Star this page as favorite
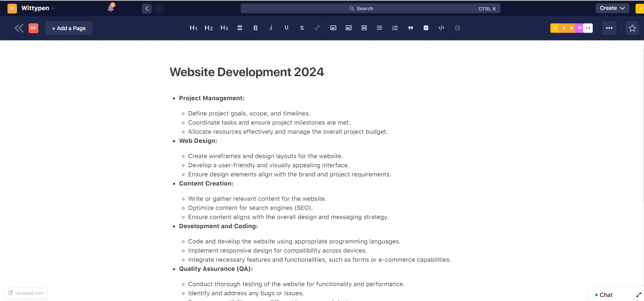 (632, 28)
